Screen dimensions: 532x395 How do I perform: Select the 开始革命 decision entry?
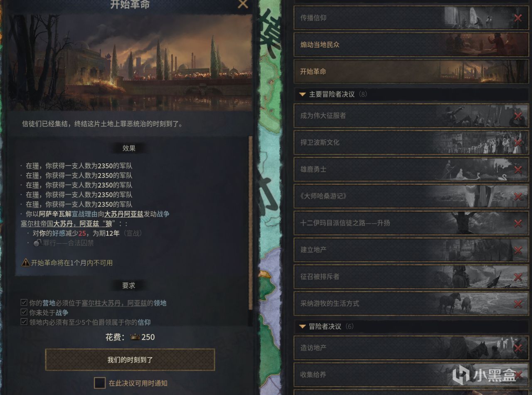[x=411, y=72]
